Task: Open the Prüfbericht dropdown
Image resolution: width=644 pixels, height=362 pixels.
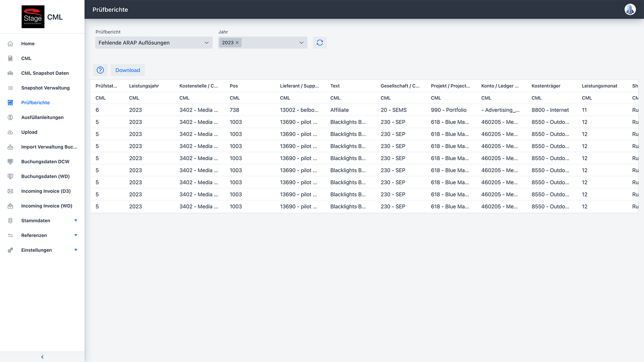Action: coord(154,43)
